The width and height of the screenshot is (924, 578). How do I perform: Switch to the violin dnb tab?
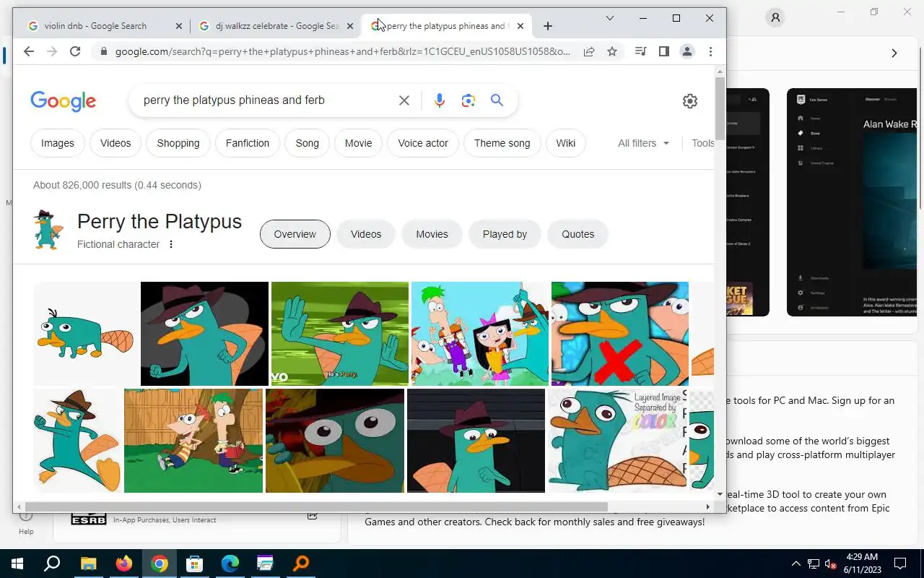click(95, 26)
